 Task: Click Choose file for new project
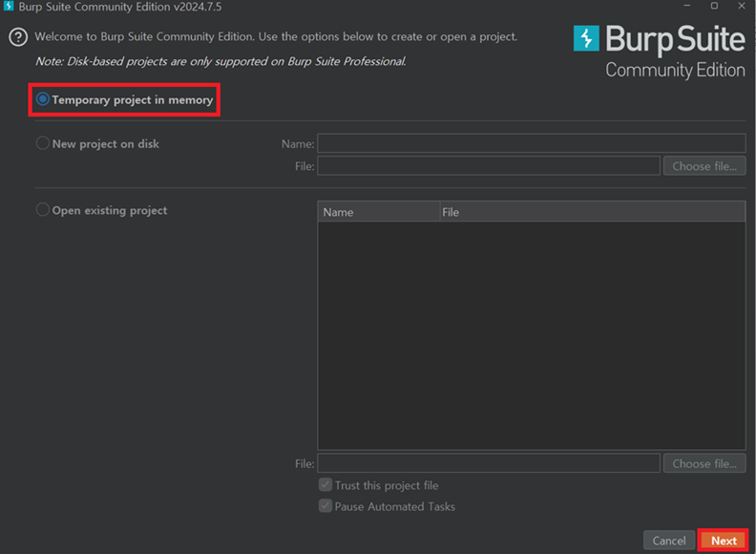[704, 166]
